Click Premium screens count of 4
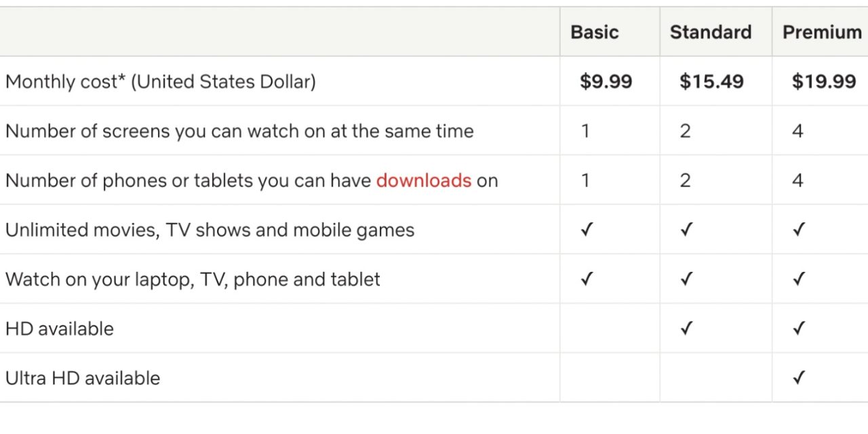This screenshot has height=434, width=868. (797, 131)
